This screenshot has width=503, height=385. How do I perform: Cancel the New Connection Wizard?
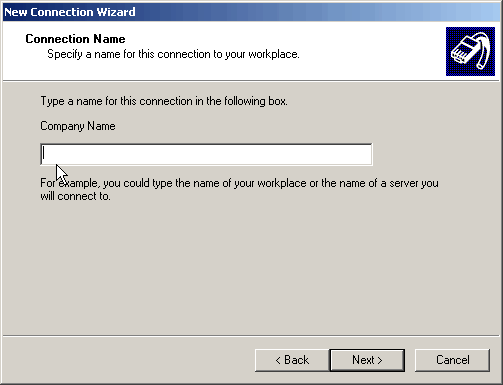tap(452, 360)
